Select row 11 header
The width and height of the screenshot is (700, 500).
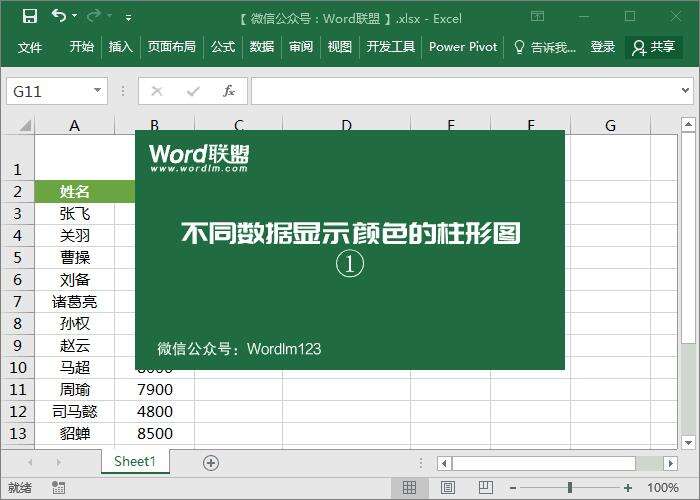click(x=17, y=389)
